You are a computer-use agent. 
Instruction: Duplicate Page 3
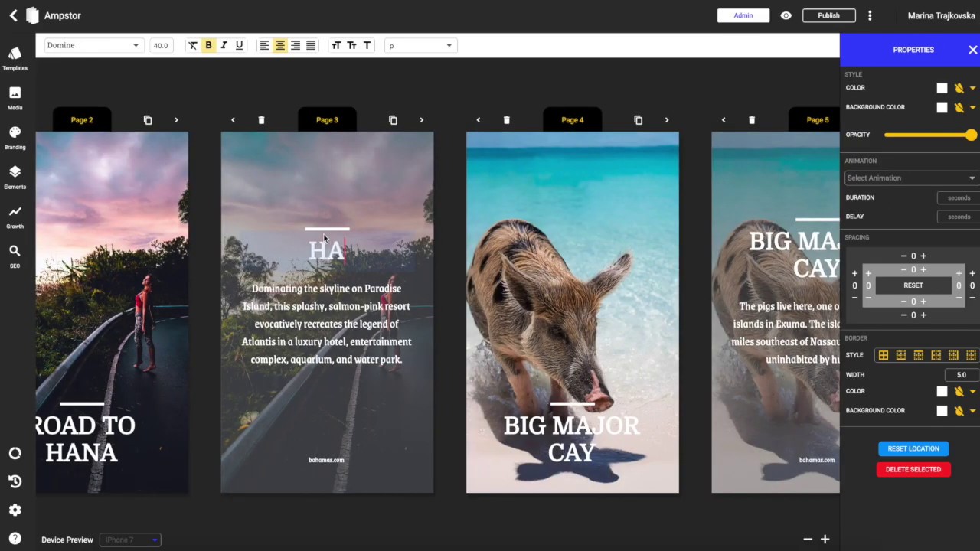point(393,120)
